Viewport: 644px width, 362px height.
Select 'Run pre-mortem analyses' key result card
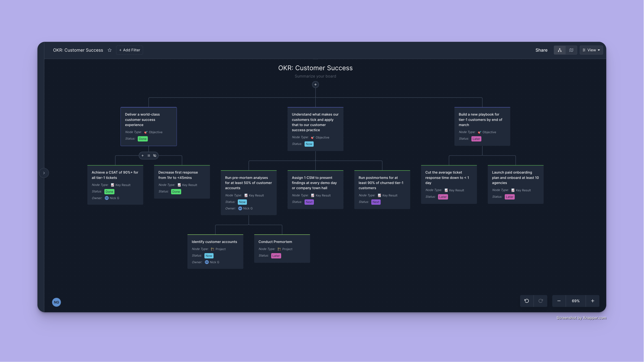tap(248, 193)
